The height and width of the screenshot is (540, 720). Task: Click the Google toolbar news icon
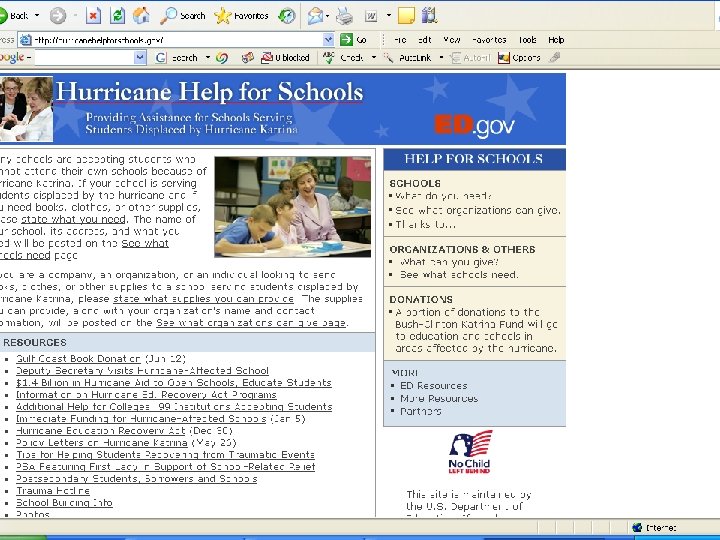click(248, 58)
